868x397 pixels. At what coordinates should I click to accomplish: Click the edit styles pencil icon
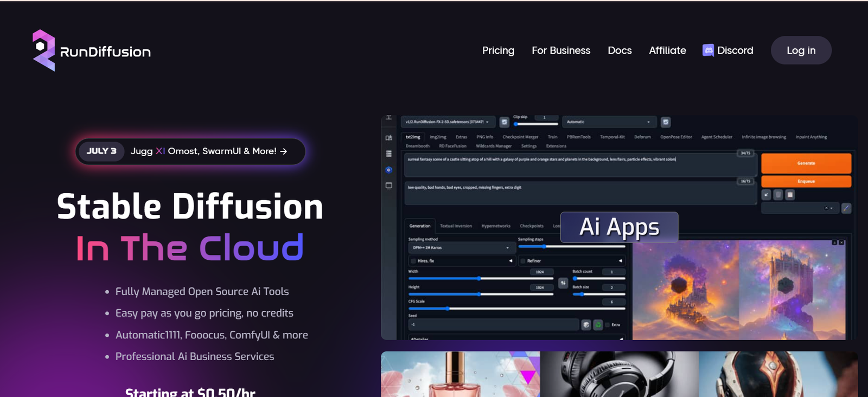click(846, 208)
